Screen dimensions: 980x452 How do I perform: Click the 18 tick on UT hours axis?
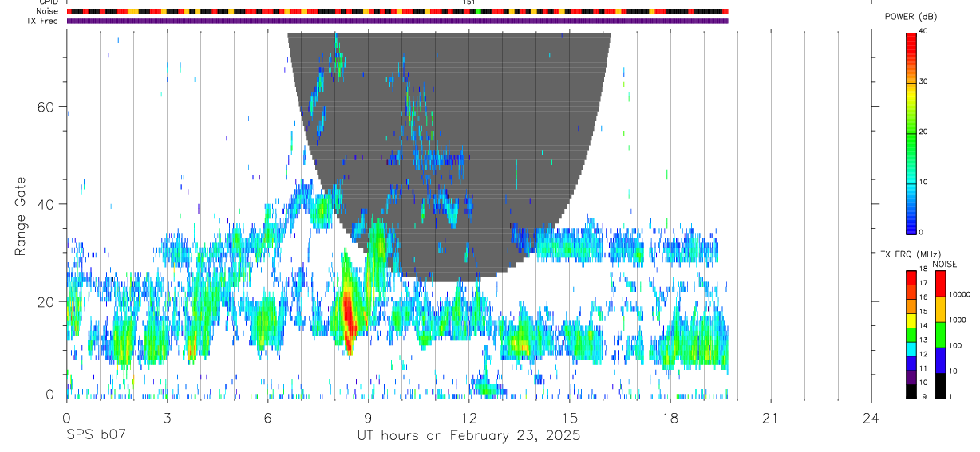coord(670,417)
